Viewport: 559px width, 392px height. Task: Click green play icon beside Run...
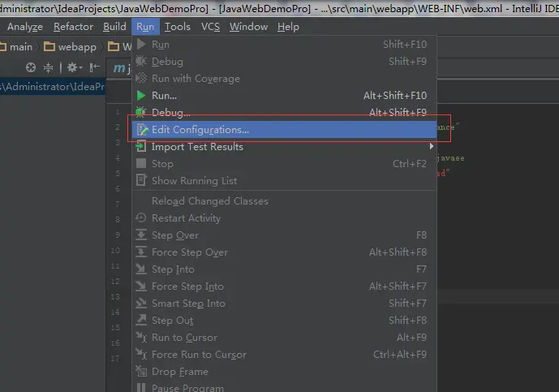pos(141,96)
